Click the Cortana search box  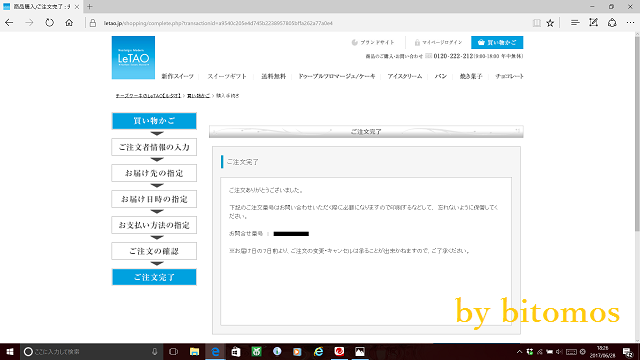click(x=92, y=351)
